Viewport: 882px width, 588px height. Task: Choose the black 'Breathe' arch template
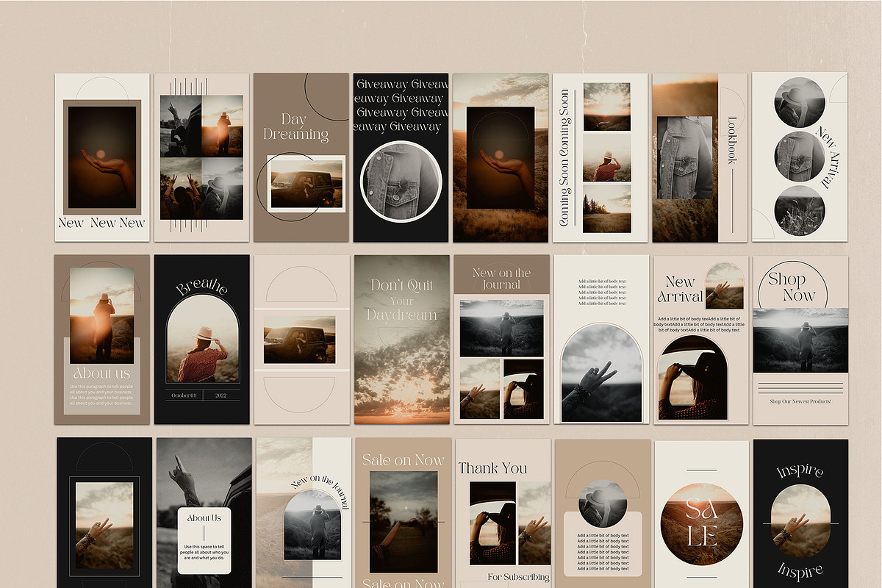tap(202, 340)
